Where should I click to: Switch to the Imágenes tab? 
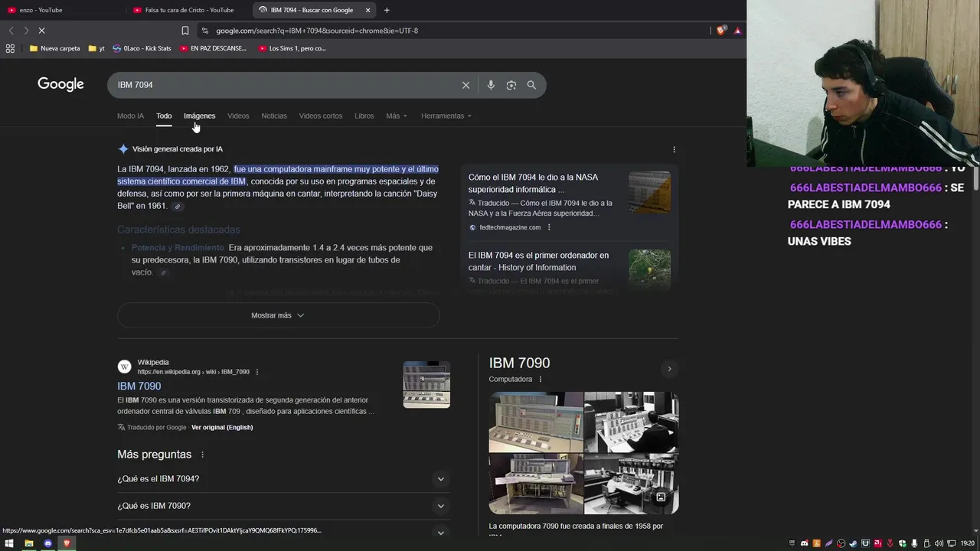tap(200, 116)
